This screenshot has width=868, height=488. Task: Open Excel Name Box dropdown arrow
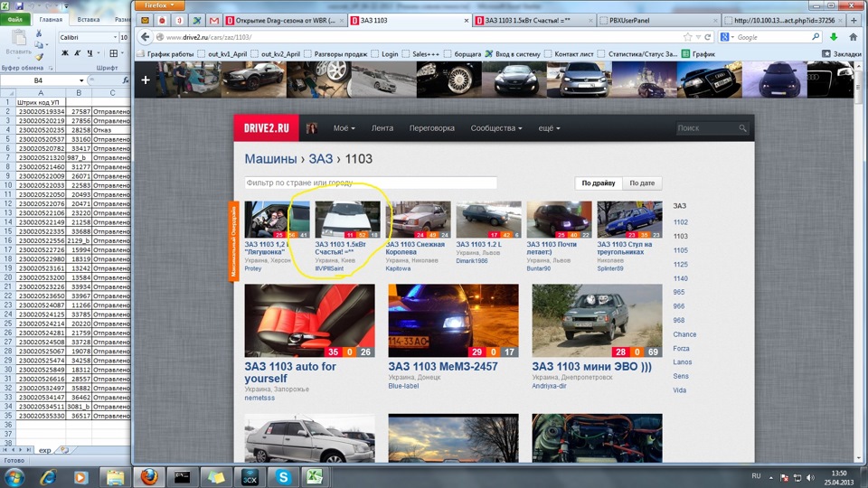tap(81, 80)
